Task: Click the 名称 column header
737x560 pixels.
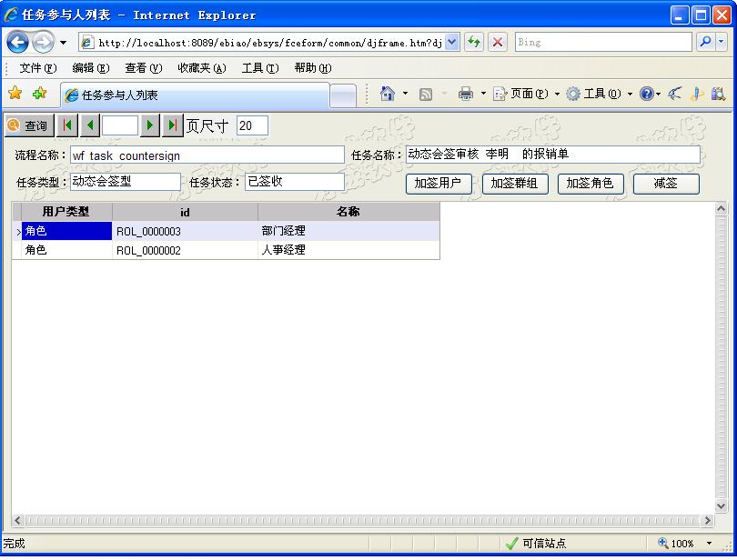Action: click(348, 212)
